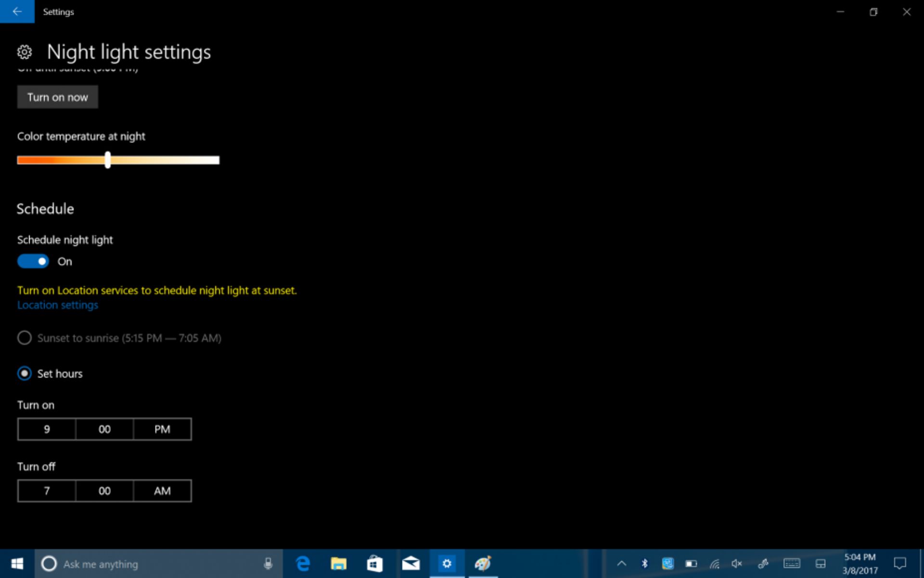Expand hidden icons in the system tray
The height and width of the screenshot is (578, 924).
point(621,564)
